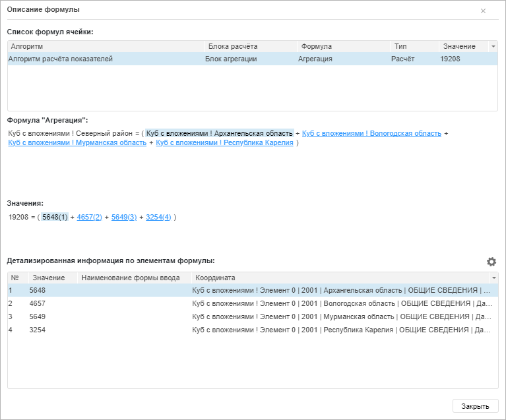The image size is (506, 420).
Task: Open the Республика Карелия formula link
Action: click(x=224, y=143)
